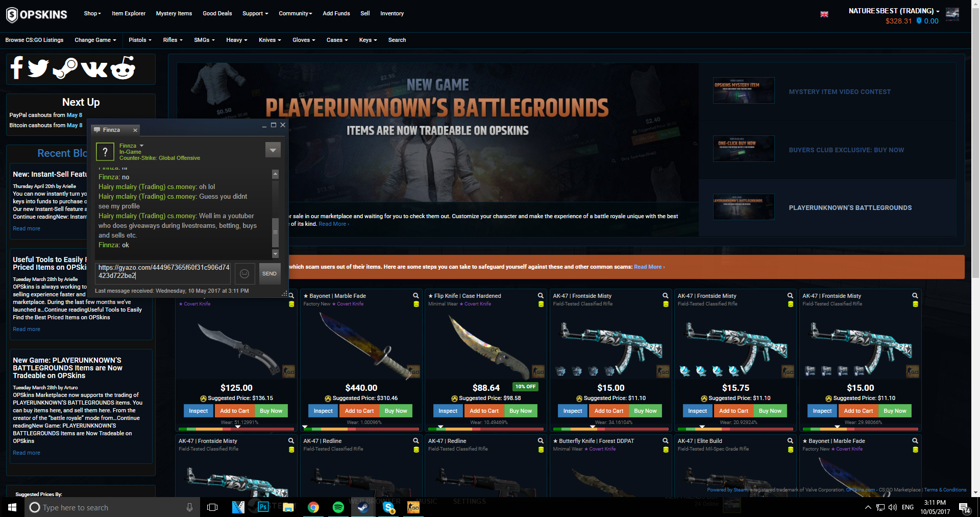Click the magnifier on AK-47 Elite Build card

790,440
